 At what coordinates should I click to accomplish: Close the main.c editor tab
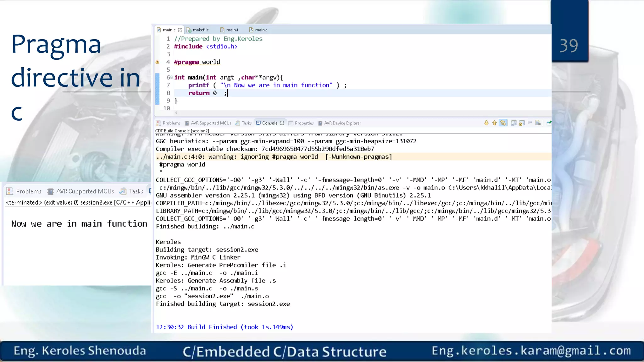[180, 30]
